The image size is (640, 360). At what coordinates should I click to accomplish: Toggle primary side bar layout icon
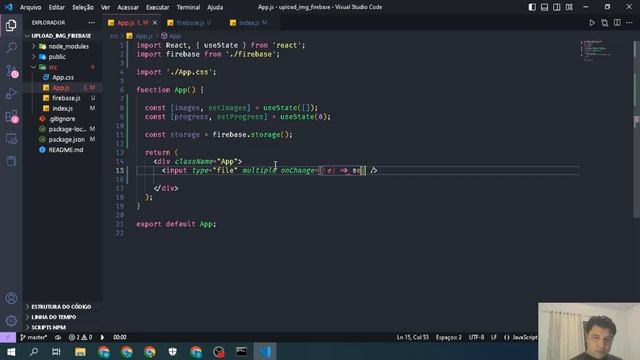[x=532, y=7]
